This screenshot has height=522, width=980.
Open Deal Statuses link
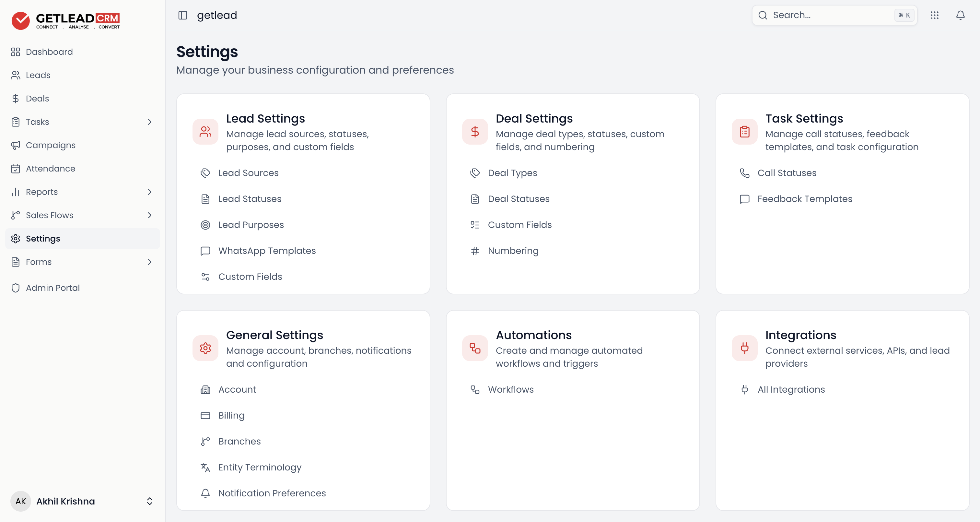(519, 199)
